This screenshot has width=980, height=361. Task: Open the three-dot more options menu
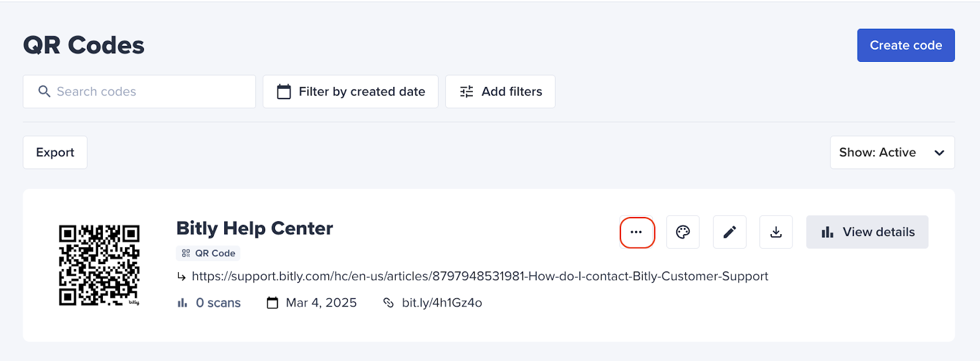point(637,232)
